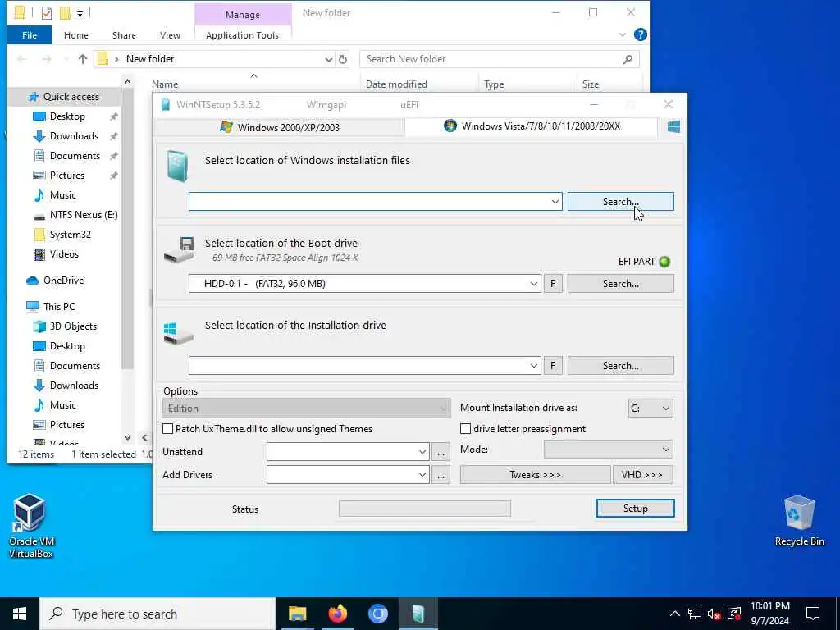Select OneDrive in the navigation pane
Screen dimensions: 840x630
tap(63, 281)
